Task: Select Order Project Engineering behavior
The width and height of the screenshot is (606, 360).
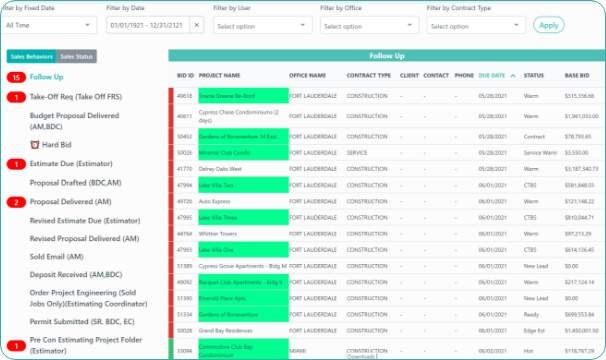Action: coord(89,298)
